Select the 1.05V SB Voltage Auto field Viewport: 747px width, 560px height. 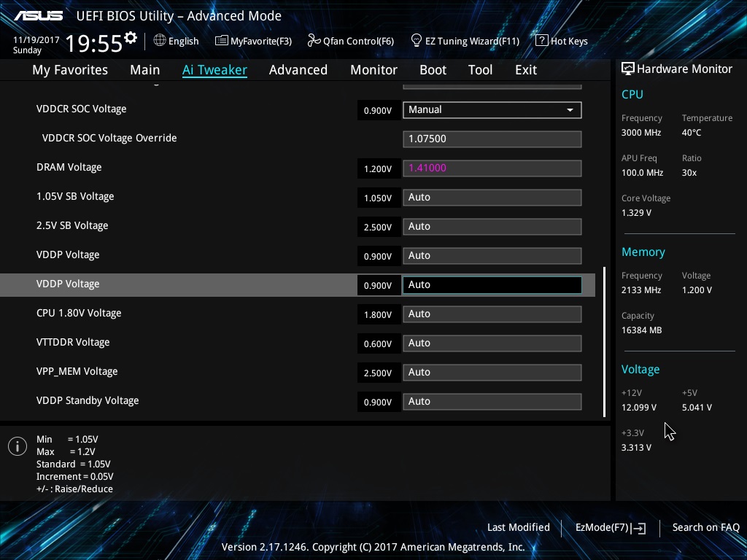click(492, 197)
